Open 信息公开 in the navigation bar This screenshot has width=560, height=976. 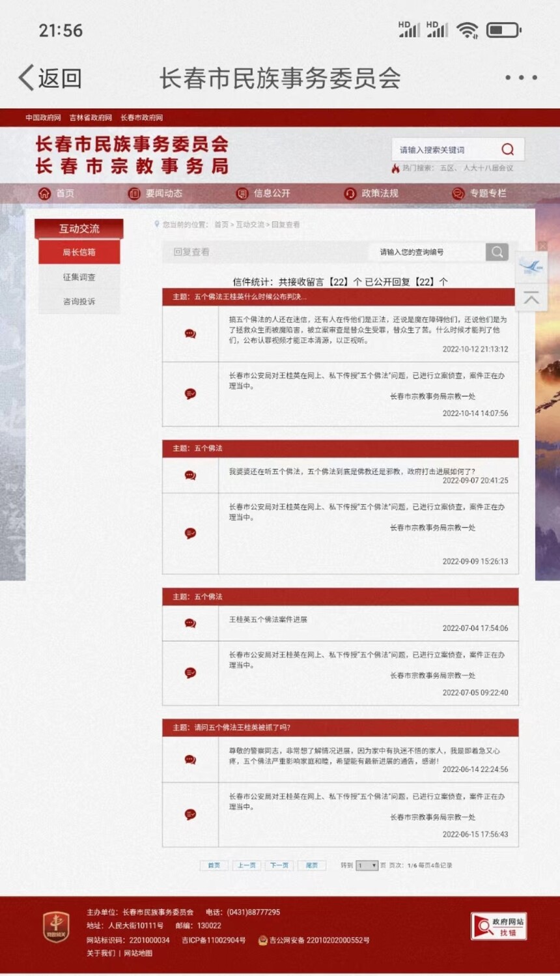click(272, 194)
